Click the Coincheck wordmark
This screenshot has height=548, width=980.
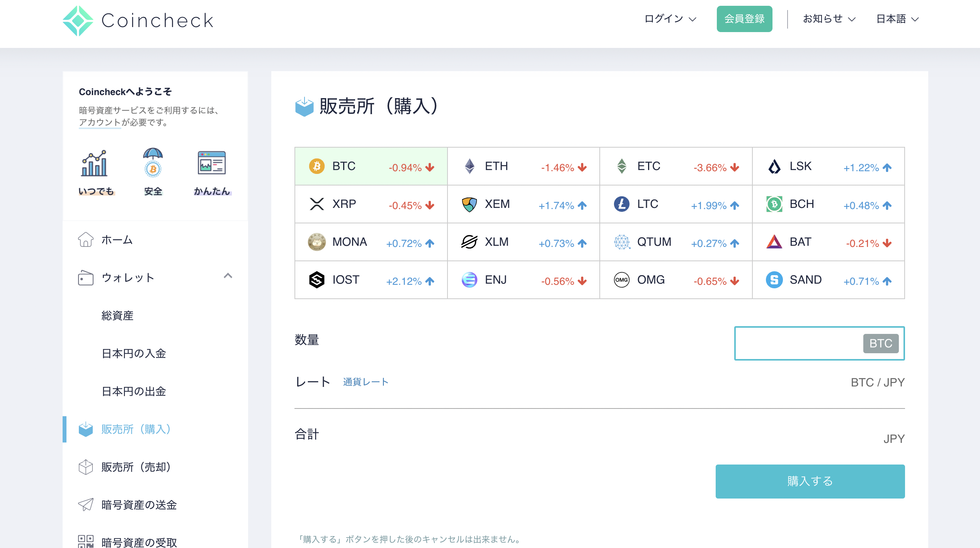pyautogui.click(x=158, y=20)
